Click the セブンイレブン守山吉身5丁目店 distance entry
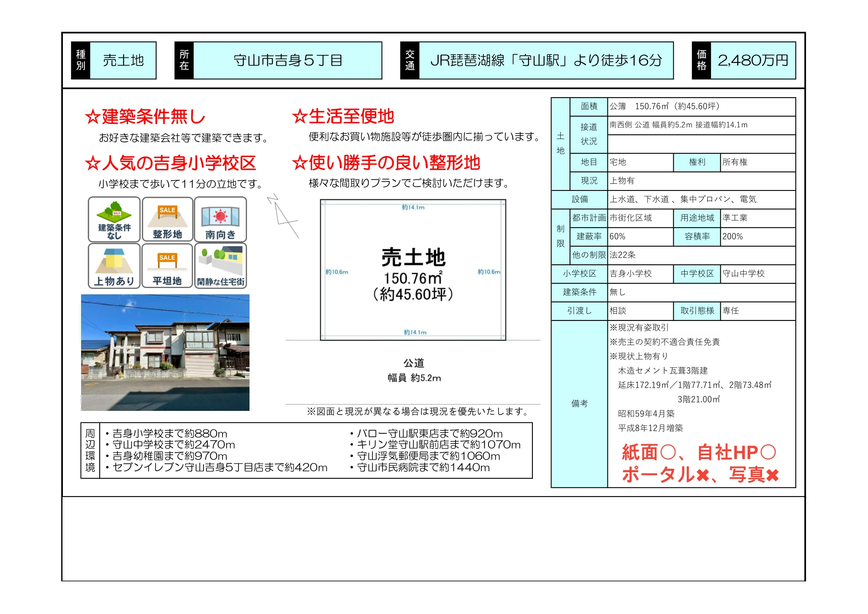Viewport: 868px width, 614px height. click(212, 467)
